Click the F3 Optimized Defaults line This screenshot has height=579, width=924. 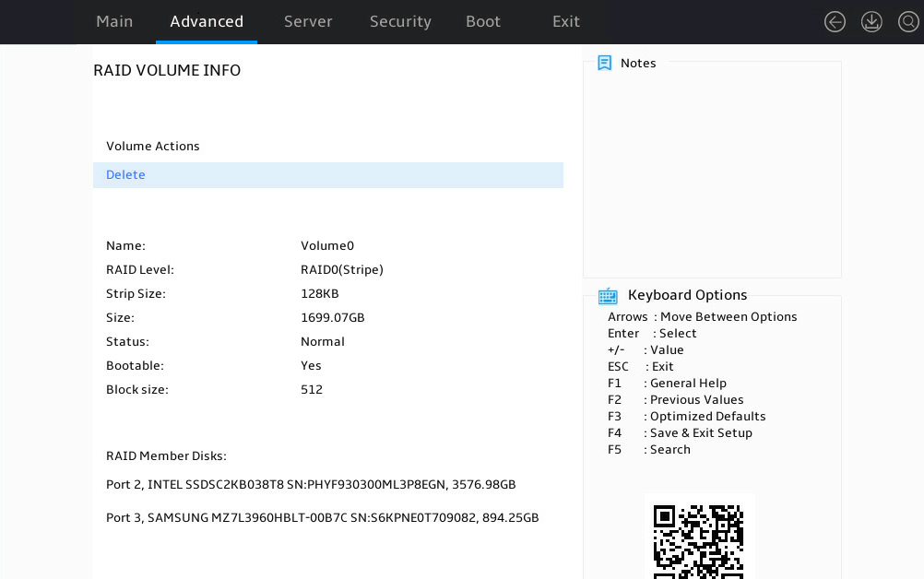tap(686, 417)
